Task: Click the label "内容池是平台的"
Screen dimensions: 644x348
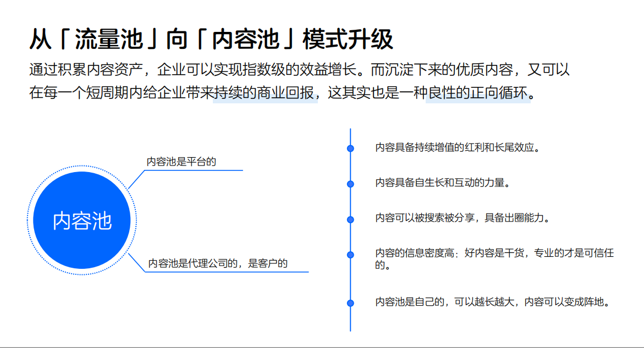Action: click(181, 162)
